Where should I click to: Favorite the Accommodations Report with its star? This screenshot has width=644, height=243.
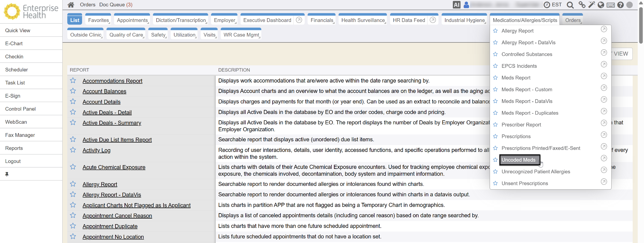click(73, 81)
